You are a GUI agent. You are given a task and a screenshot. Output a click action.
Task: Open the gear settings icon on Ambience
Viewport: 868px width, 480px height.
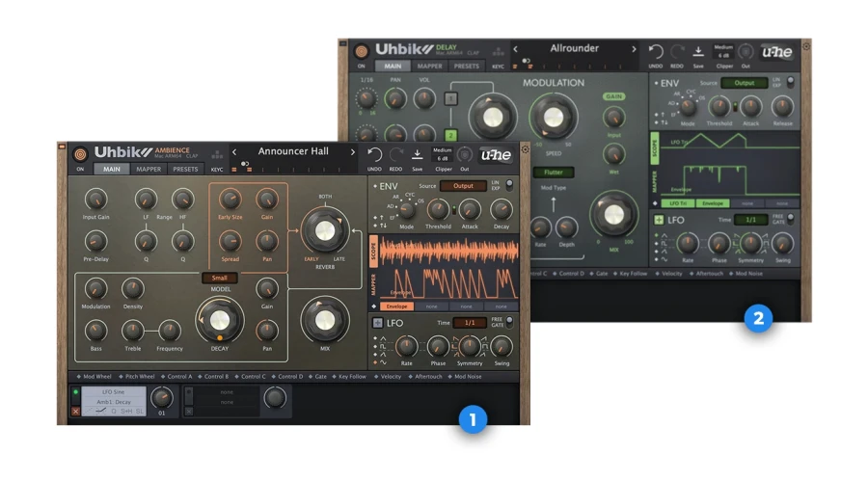tap(525, 149)
